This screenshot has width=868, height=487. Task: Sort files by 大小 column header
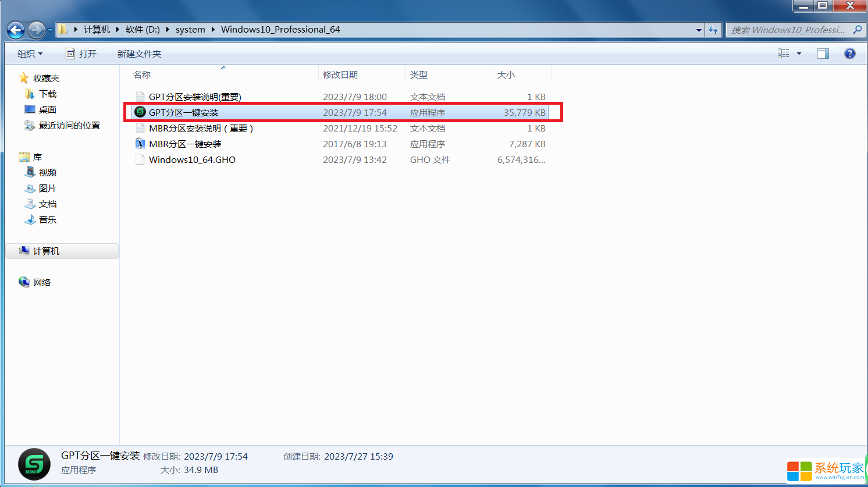click(506, 74)
